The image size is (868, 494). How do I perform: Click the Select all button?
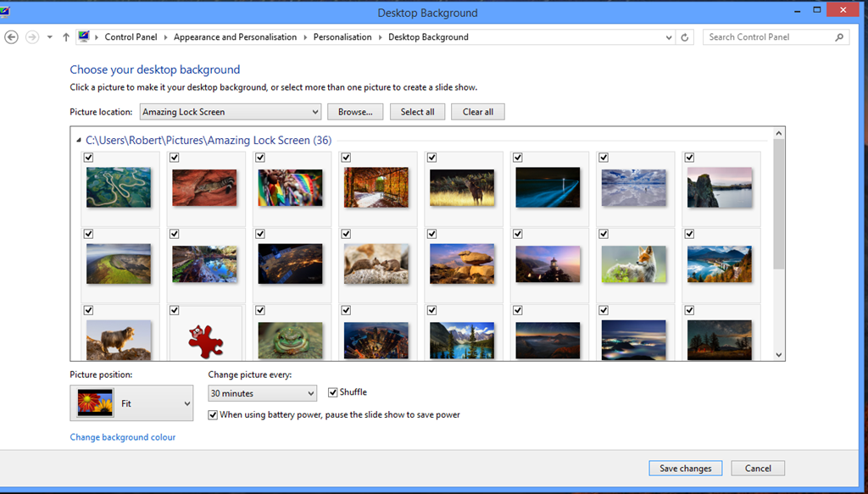[x=417, y=112]
